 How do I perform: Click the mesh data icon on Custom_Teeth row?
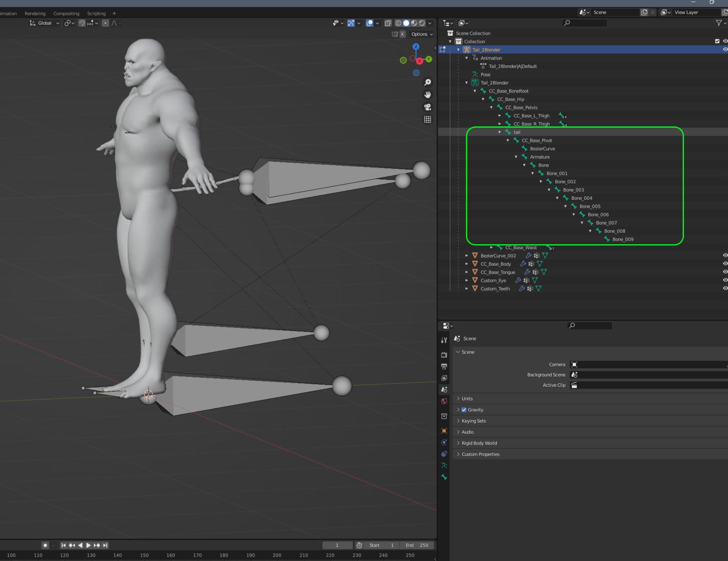[538, 289]
